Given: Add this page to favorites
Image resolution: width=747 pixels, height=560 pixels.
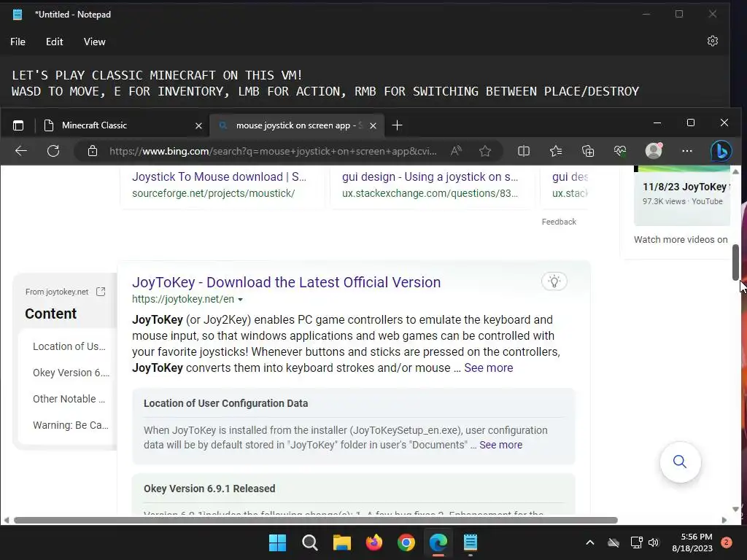Looking at the screenshot, I should point(485,151).
